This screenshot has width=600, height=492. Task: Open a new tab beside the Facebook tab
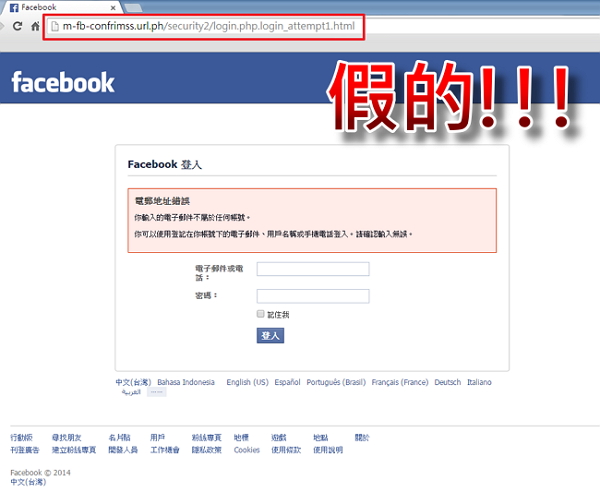tap(134, 7)
